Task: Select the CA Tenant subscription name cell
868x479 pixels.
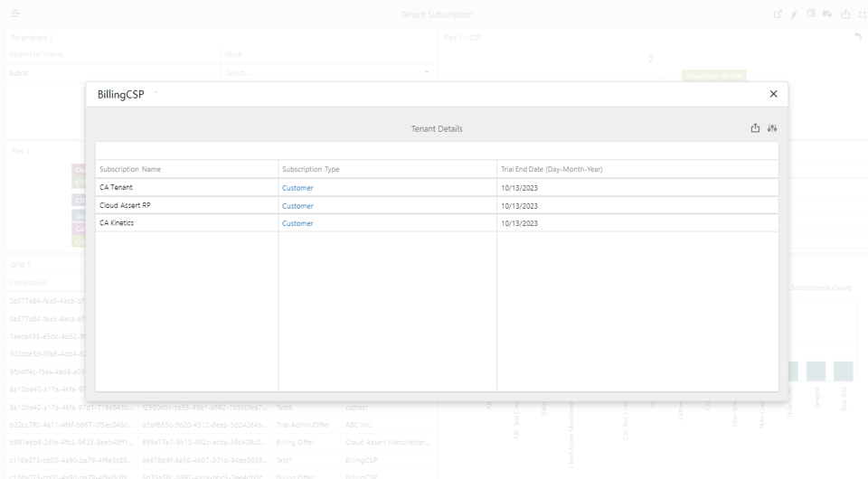Action: 186,187
